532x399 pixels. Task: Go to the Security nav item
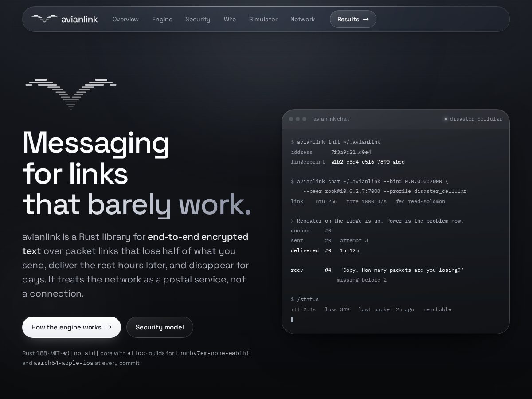pos(198,19)
